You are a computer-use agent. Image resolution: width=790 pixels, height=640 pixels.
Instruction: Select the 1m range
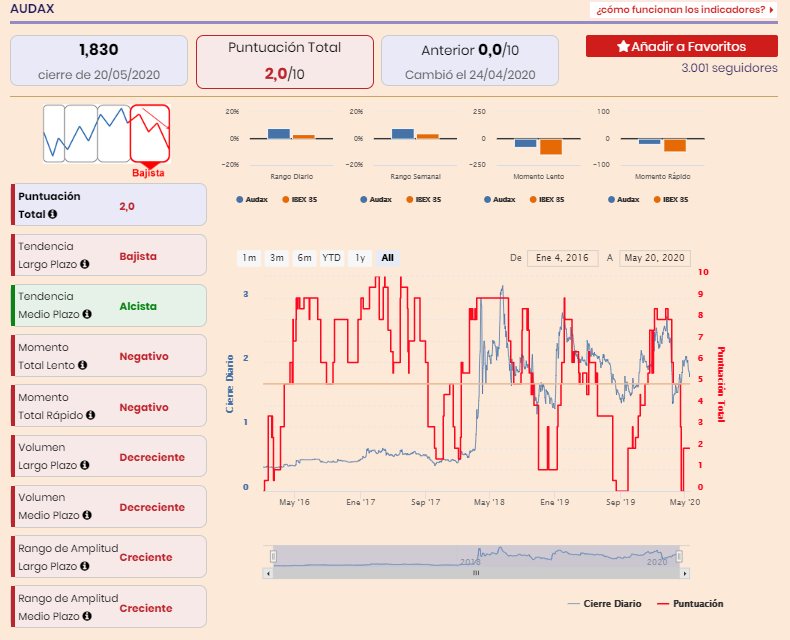(x=249, y=258)
